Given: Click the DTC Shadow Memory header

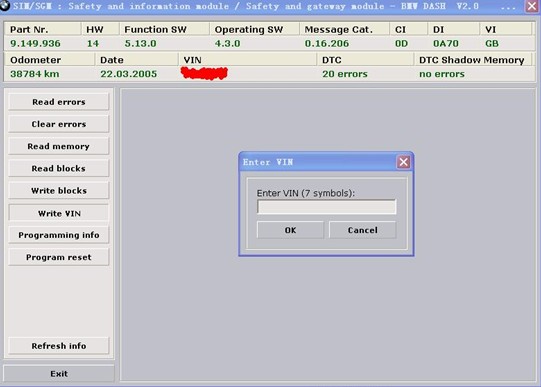Looking at the screenshot, I should point(472,60).
